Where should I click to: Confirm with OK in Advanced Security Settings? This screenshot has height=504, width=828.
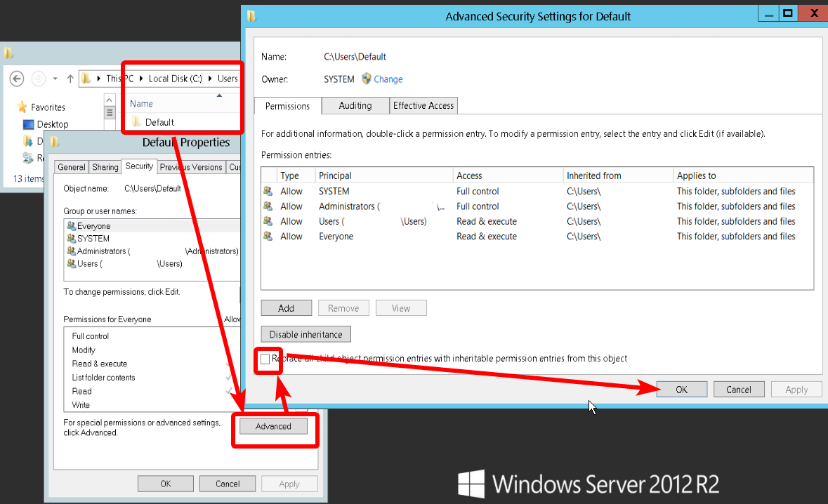coord(681,390)
